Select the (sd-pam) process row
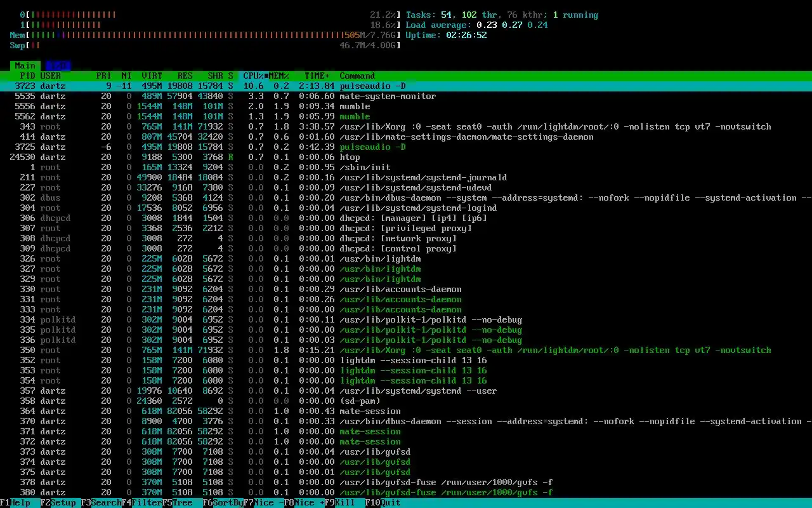 [406, 401]
